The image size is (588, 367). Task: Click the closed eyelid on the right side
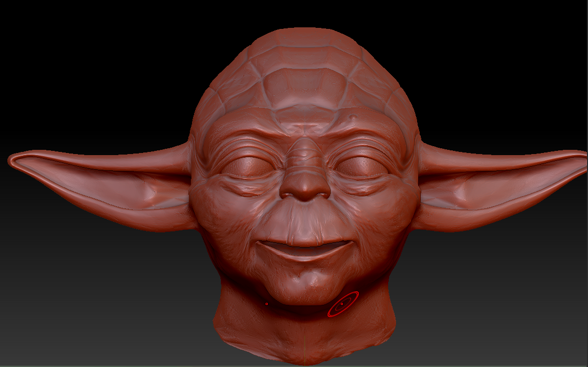click(x=361, y=168)
